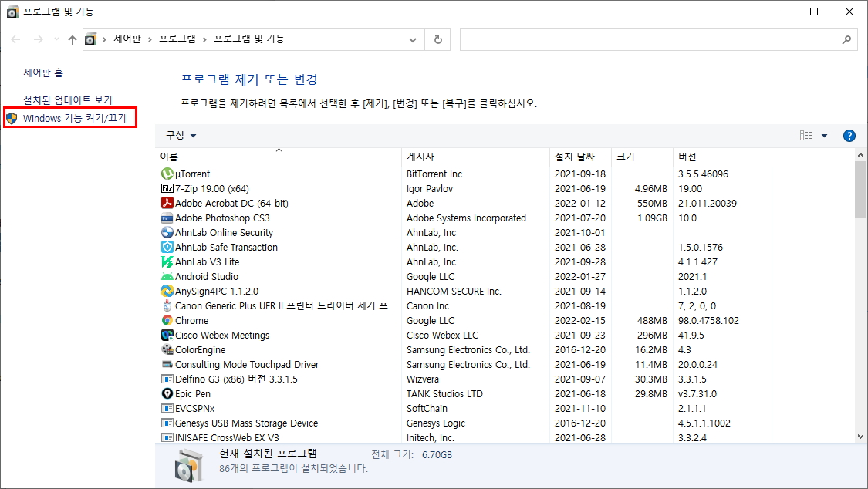Image resolution: width=868 pixels, height=489 pixels.
Task: Open the 구성 dropdown menu
Action: [181, 136]
